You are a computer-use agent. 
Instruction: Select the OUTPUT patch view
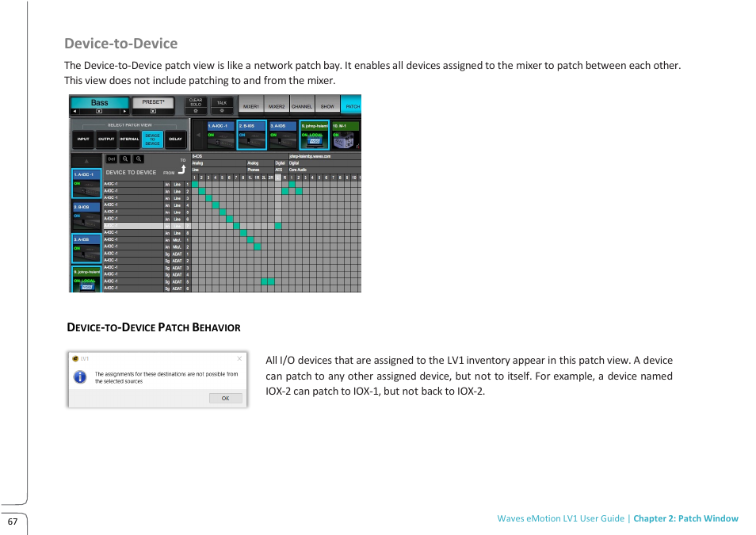(106, 139)
